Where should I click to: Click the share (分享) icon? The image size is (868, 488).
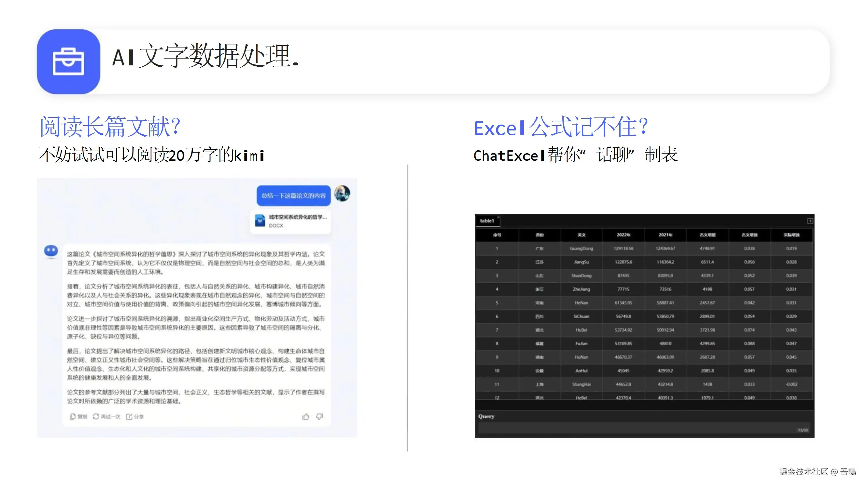tap(129, 417)
